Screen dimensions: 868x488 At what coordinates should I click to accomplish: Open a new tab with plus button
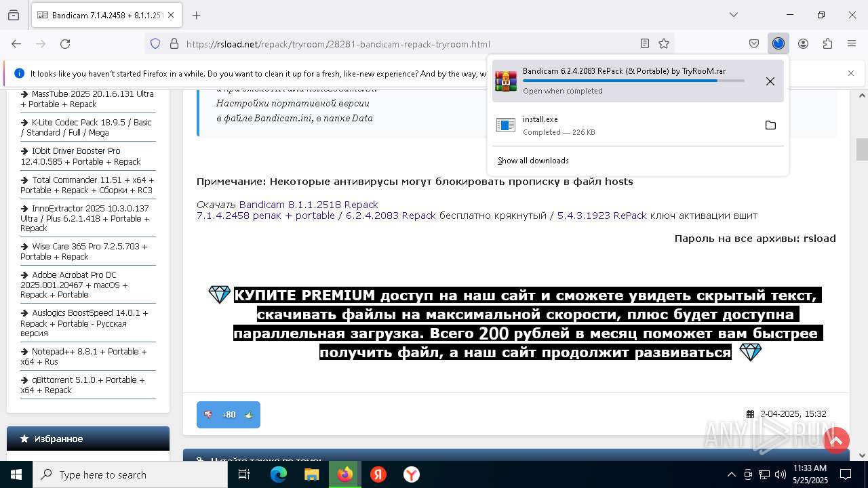pyautogui.click(x=196, y=15)
